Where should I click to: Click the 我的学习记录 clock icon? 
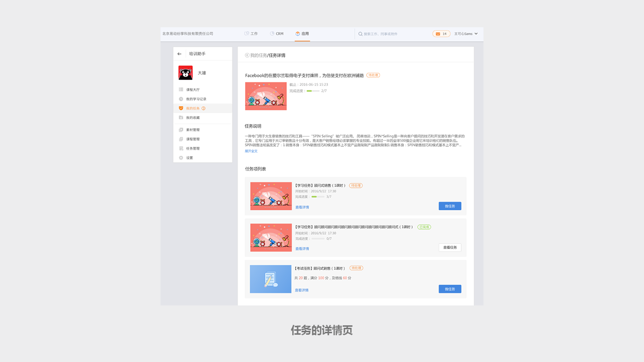click(x=181, y=99)
